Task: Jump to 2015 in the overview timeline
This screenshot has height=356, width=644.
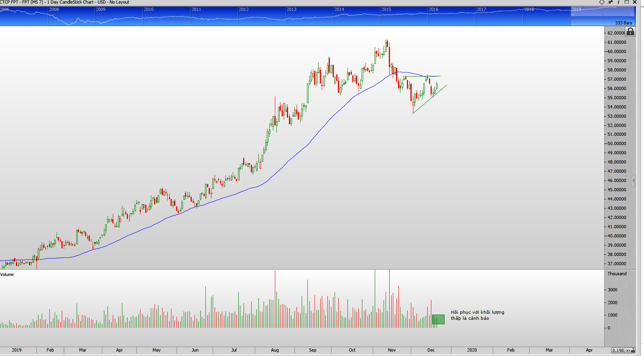Action: coord(386,9)
